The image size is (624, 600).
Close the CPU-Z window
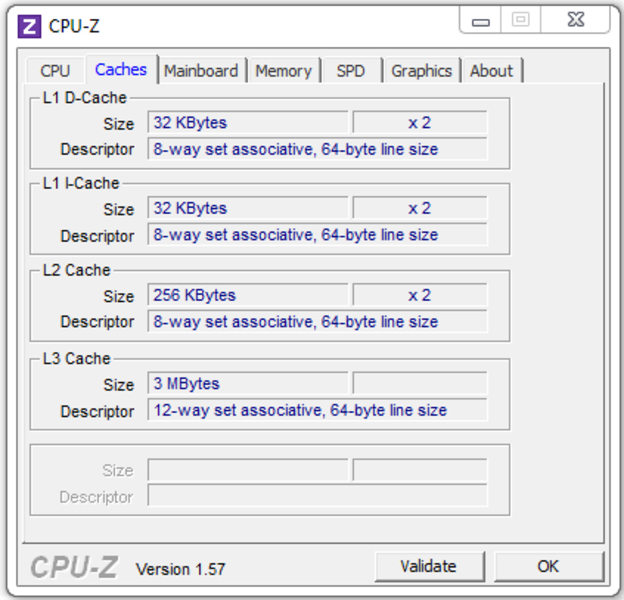pos(575,20)
